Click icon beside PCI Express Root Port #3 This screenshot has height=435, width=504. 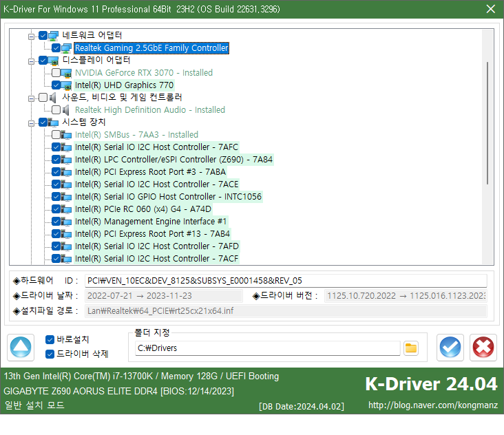coord(66,172)
